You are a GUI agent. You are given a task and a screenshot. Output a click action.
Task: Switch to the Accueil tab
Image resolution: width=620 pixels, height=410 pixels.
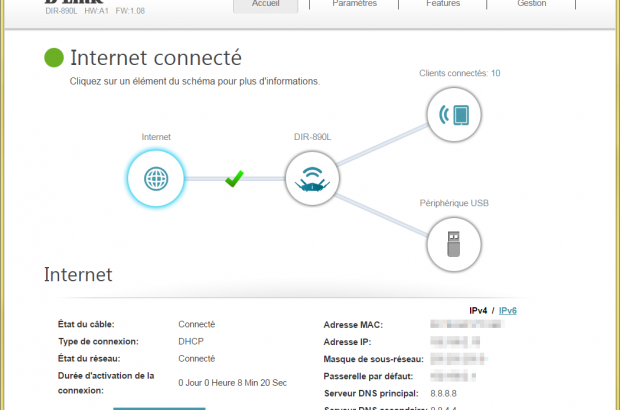tap(265, 4)
